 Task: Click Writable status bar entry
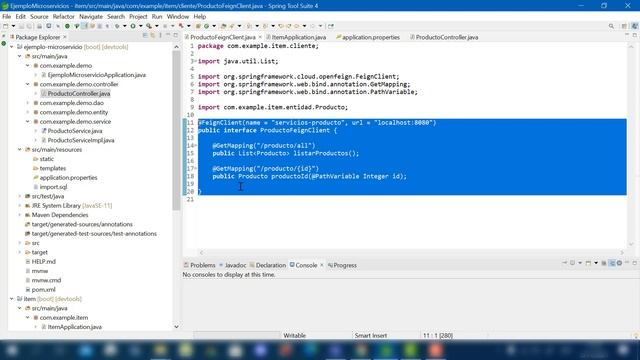[294, 336]
